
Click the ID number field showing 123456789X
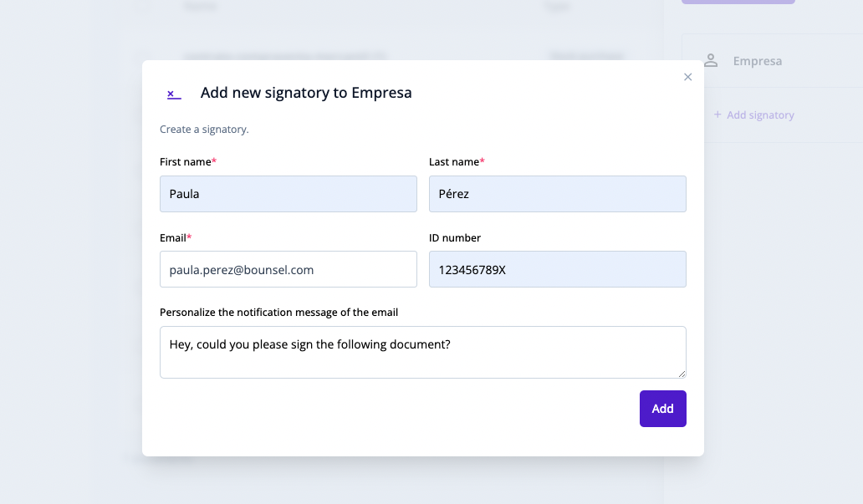[x=557, y=269]
